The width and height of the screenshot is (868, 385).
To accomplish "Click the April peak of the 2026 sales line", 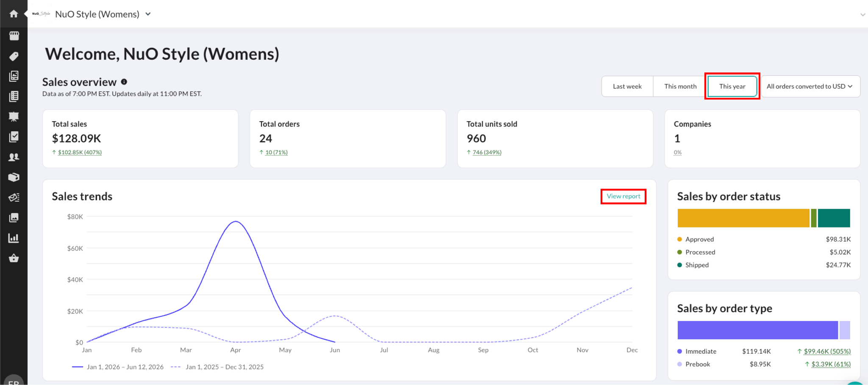I will tap(236, 221).
